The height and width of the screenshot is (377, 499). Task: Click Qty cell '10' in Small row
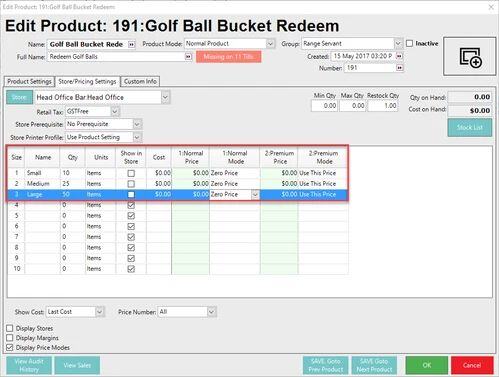(x=73, y=173)
